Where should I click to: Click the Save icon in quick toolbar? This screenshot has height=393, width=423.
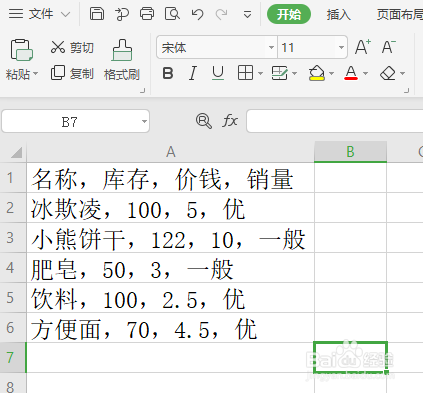coord(97,14)
